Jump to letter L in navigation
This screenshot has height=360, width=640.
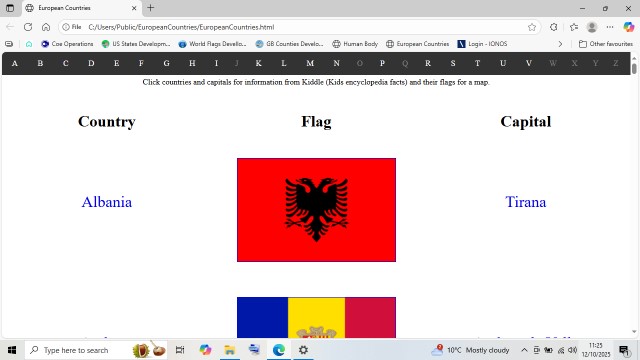284,63
